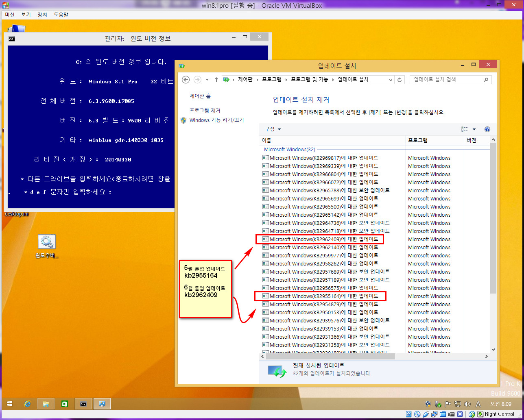Open Windows 기능 켜기/끄기 link
The width and height of the screenshot is (524, 420).
point(216,120)
